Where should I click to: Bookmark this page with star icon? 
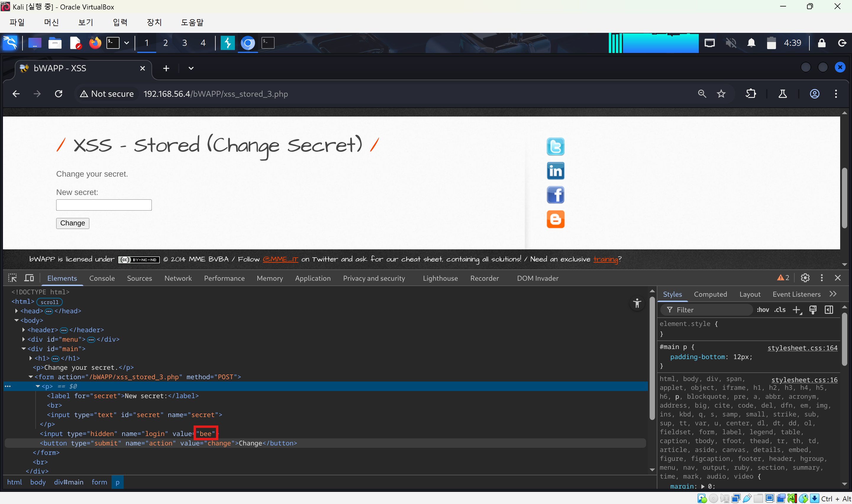pos(721,94)
